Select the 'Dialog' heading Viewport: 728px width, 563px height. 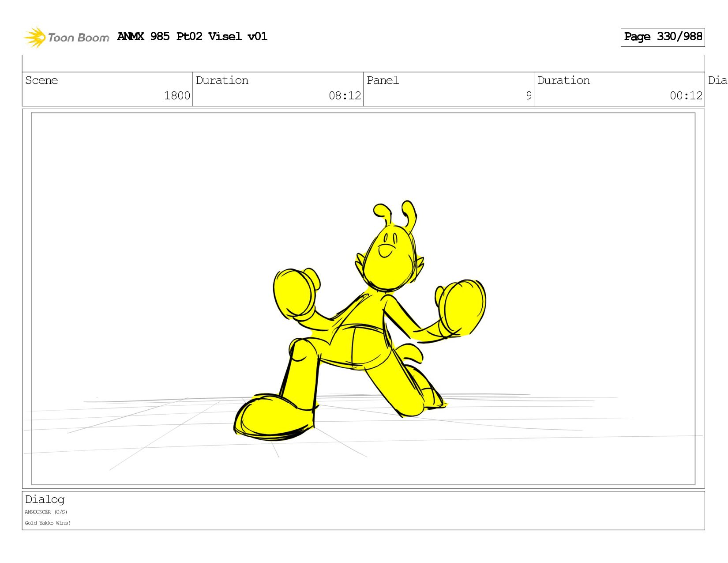click(45, 499)
